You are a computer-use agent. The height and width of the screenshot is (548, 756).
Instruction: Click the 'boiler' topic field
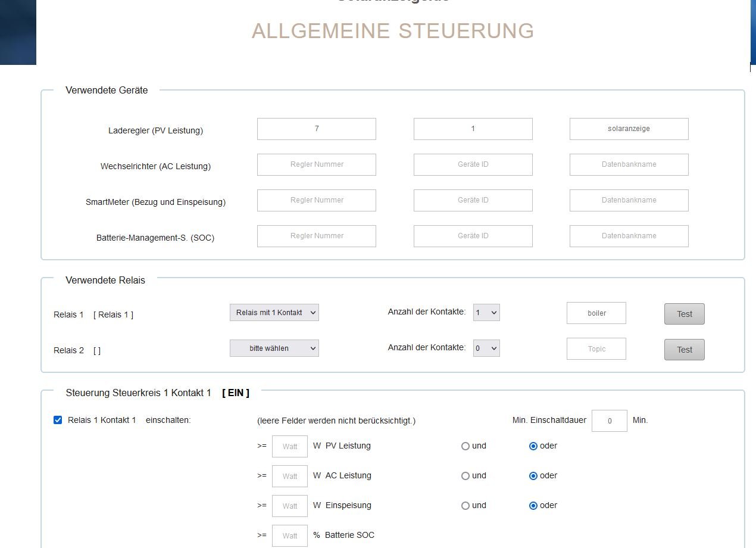(x=596, y=313)
